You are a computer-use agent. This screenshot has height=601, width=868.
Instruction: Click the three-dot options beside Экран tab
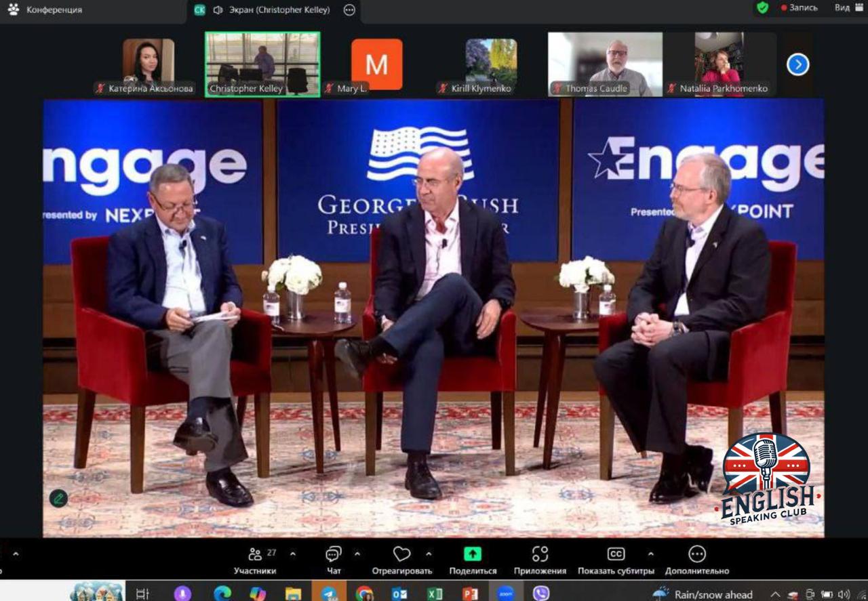[349, 10]
